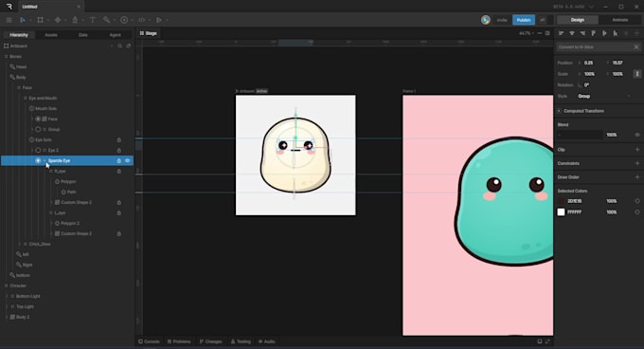This screenshot has height=349, width=644.
Task: Select the Artboard frame tool
Action: point(40,20)
